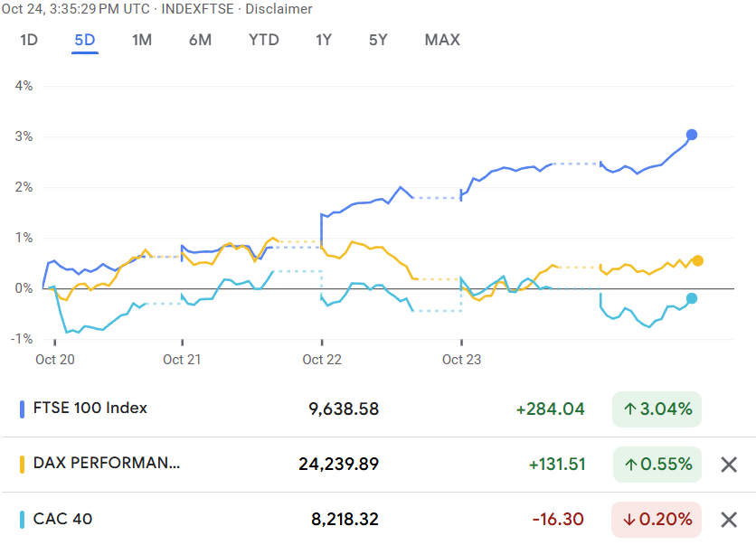Click the DAX yellow color marker
Viewport: 756px width, 545px height.
(x=23, y=465)
